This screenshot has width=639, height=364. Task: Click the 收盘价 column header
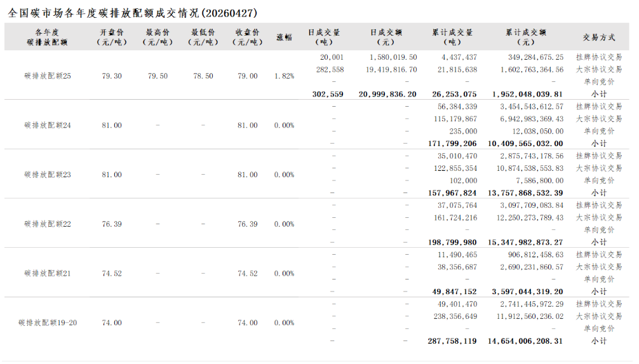click(x=248, y=37)
